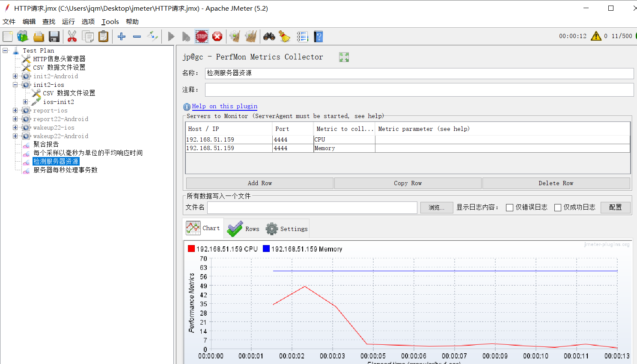The height and width of the screenshot is (364, 637).
Task: Expand the wakeup22-ios thread group
Action: [x=15, y=127]
